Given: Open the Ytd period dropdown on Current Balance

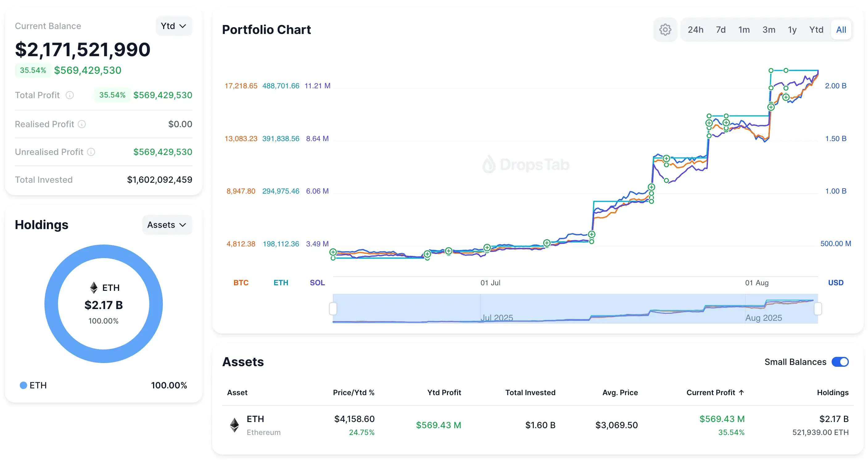Looking at the screenshot, I should (174, 26).
